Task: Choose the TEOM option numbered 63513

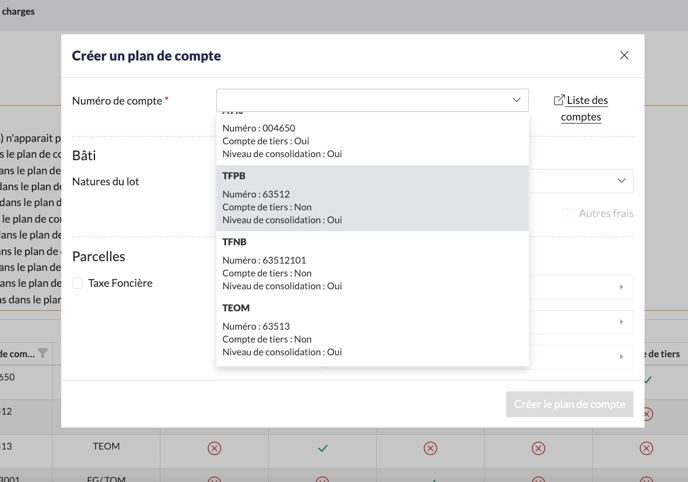Action: point(372,330)
